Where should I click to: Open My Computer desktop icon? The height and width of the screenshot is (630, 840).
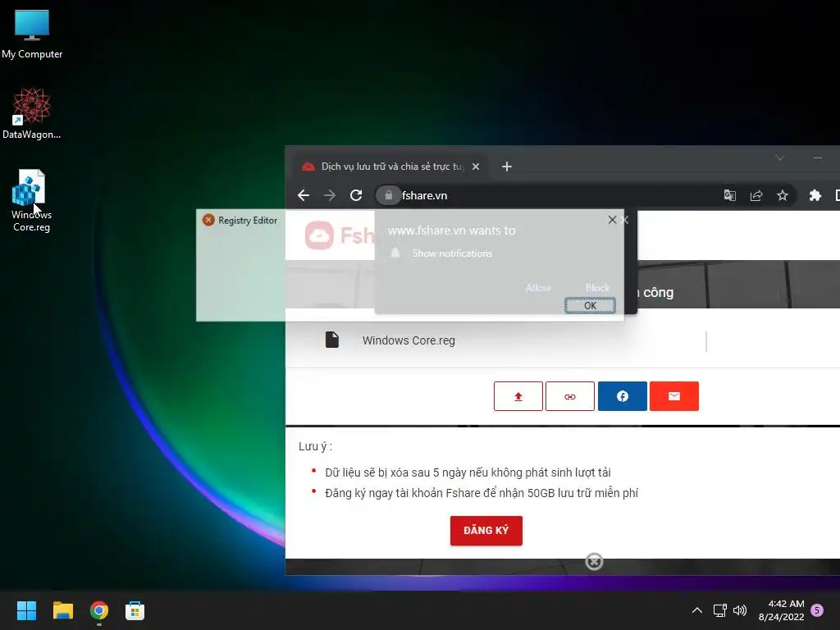32,33
